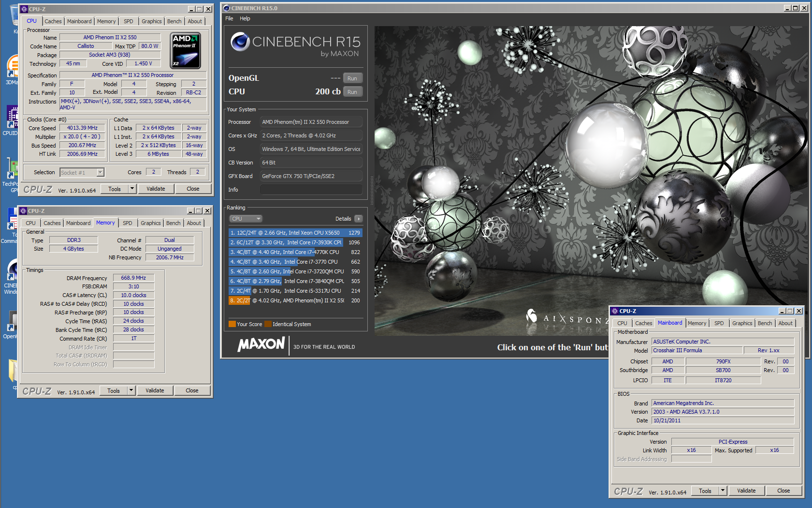Run the CPU benchmark
Viewport: 812px width, 508px height.
(x=352, y=92)
